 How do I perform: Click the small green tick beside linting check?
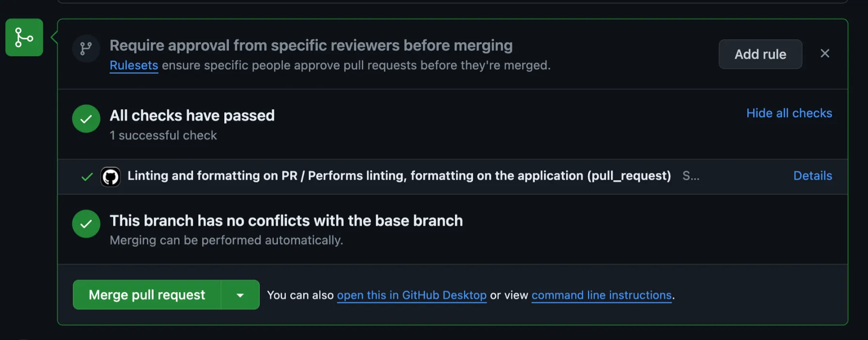[87, 177]
